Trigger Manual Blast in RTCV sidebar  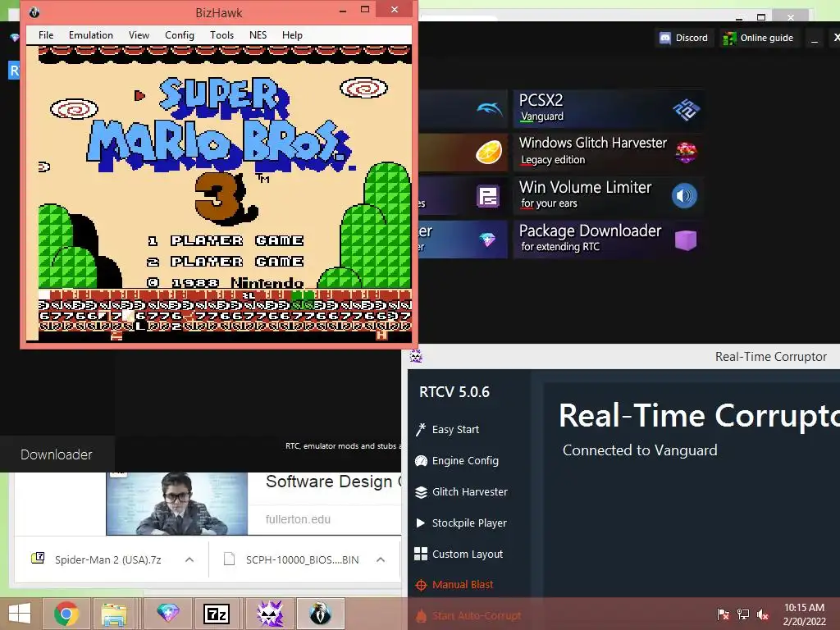pos(463,584)
